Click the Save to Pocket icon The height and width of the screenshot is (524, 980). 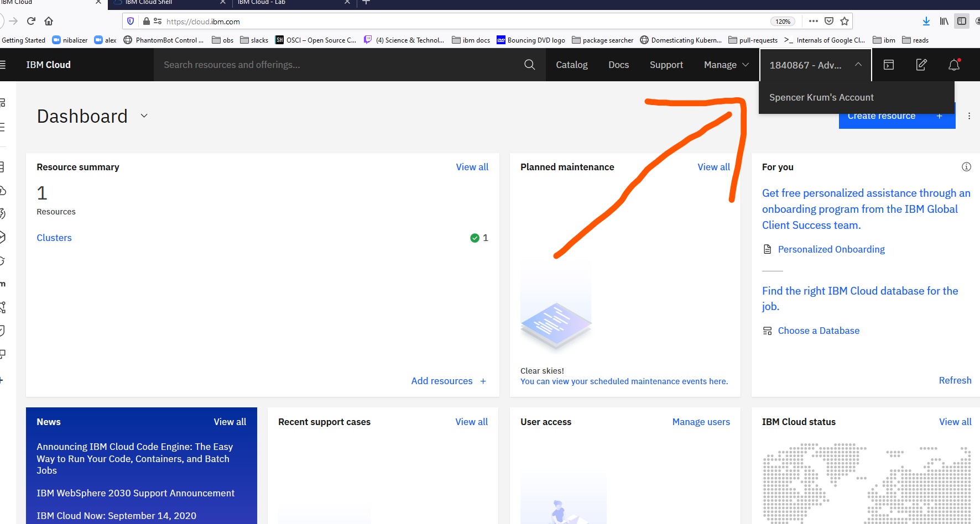(829, 21)
